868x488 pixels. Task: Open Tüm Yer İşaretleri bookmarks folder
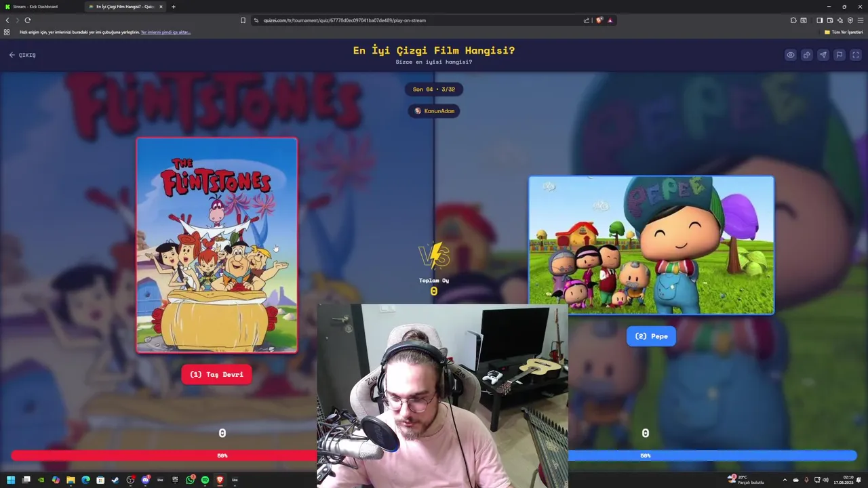click(x=844, y=32)
